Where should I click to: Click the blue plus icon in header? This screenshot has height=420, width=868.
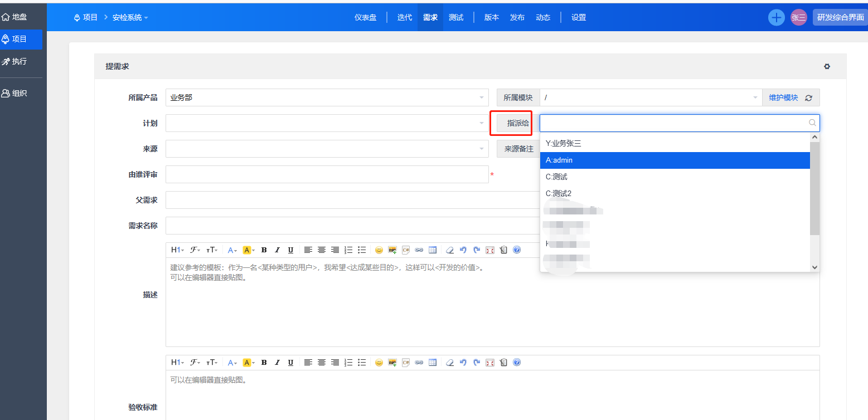[776, 17]
